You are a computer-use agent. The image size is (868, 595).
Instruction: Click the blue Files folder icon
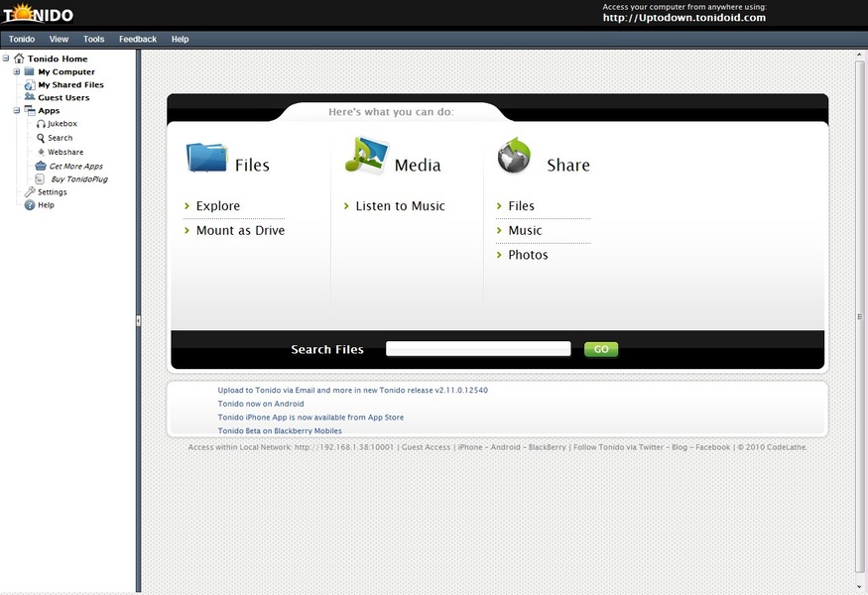point(206,159)
